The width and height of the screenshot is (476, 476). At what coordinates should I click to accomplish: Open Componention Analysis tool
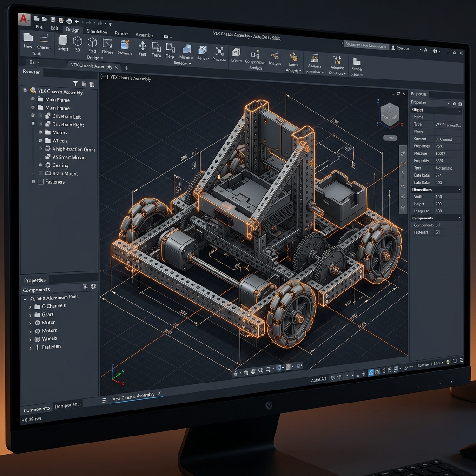click(255, 54)
